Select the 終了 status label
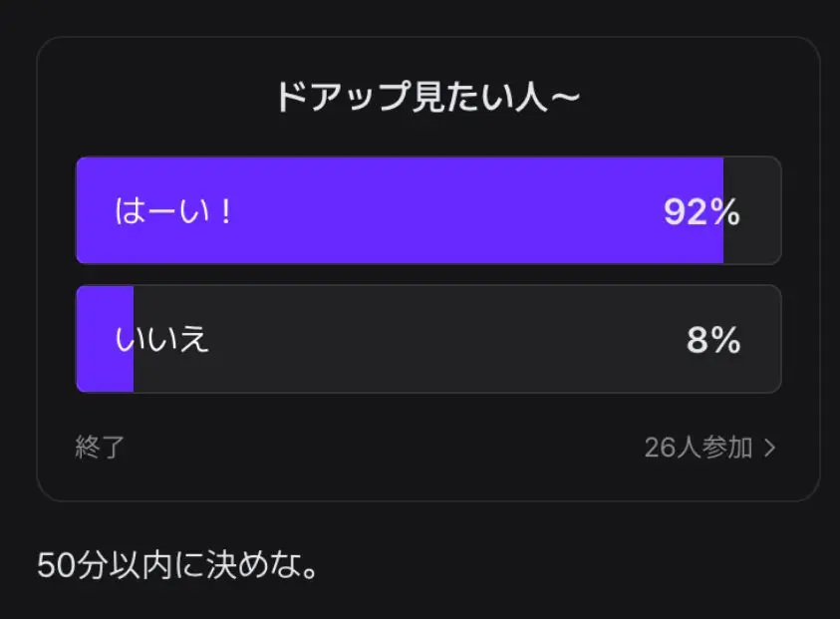Image resolution: width=840 pixels, height=619 pixels. (100, 447)
